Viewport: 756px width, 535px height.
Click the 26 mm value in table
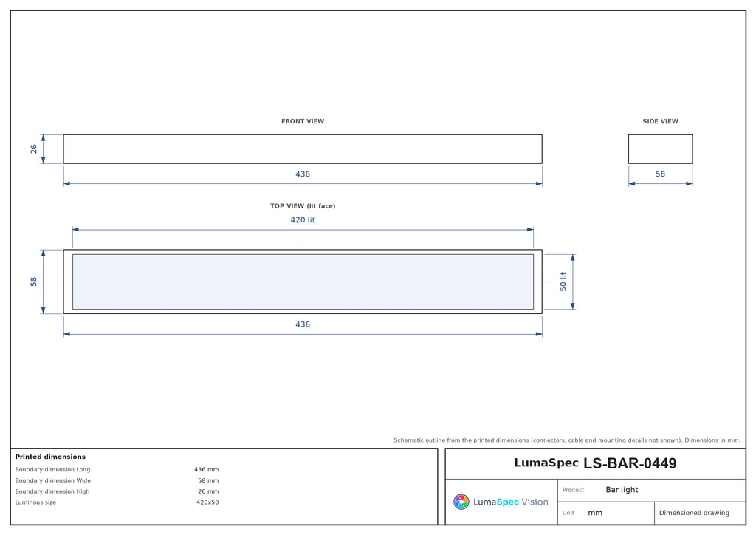(208, 491)
